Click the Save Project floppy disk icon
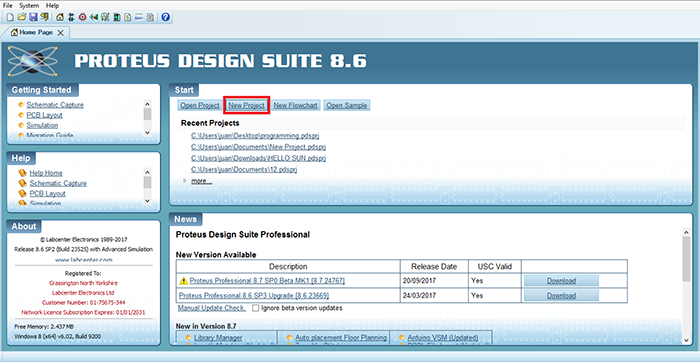Viewport: 700px width, 362px height. tap(33, 17)
